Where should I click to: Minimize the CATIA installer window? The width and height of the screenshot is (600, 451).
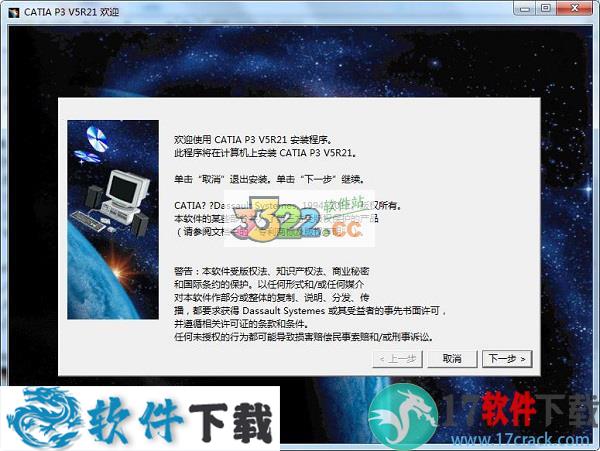[x=525, y=8]
